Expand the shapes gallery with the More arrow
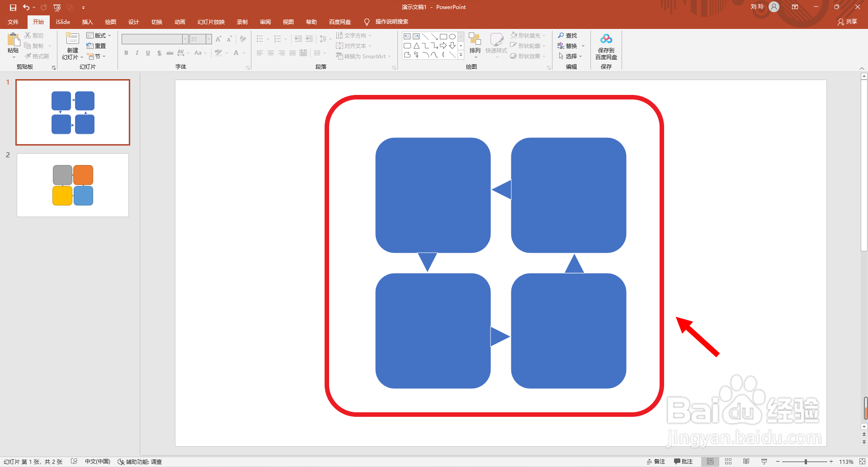The height and width of the screenshot is (467, 868). pyautogui.click(x=461, y=55)
